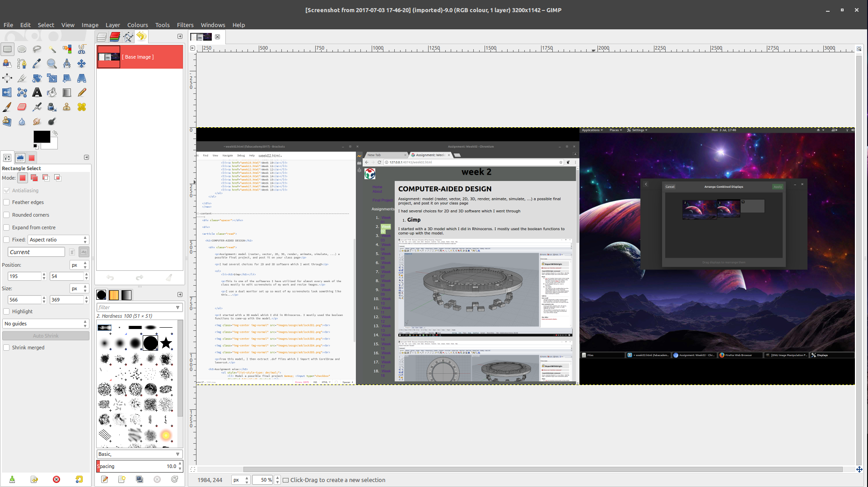Select the Colour Picker eyedropper tool

pyautogui.click(x=37, y=64)
